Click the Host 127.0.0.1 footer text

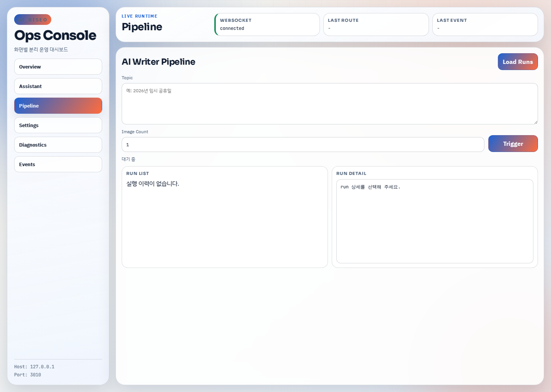tap(34, 366)
